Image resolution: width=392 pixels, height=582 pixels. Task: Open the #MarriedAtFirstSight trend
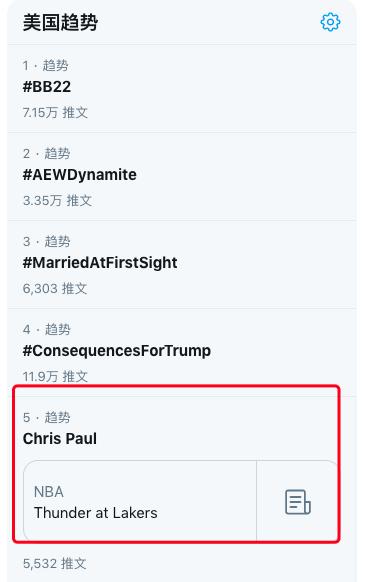pos(100,263)
